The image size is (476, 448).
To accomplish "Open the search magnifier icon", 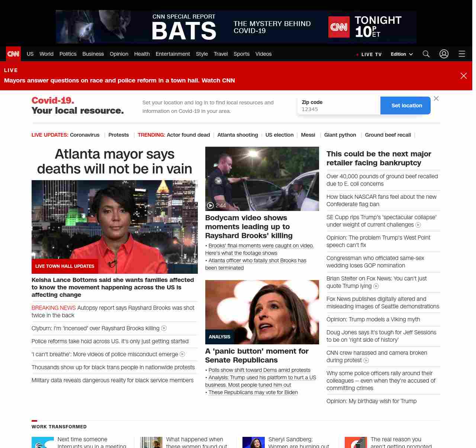I will 426,54.
